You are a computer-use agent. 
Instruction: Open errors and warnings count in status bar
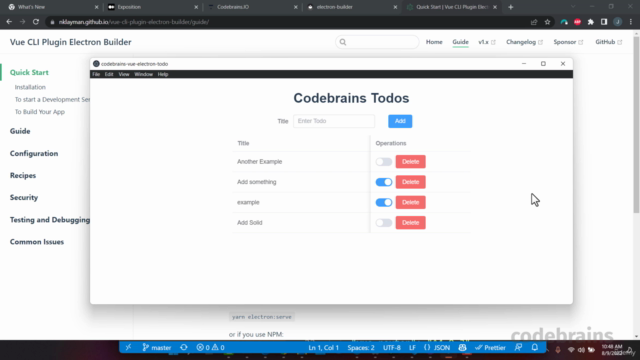(x=210, y=348)
